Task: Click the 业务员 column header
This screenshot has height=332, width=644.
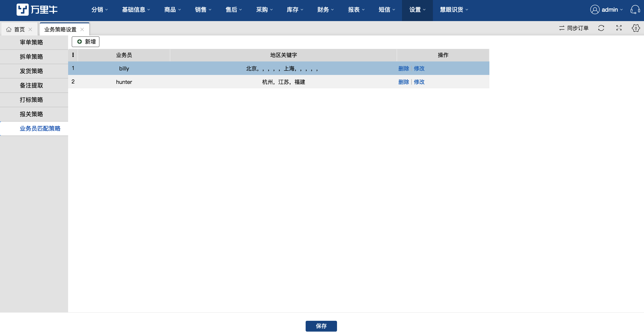Action: click(124, 55)
